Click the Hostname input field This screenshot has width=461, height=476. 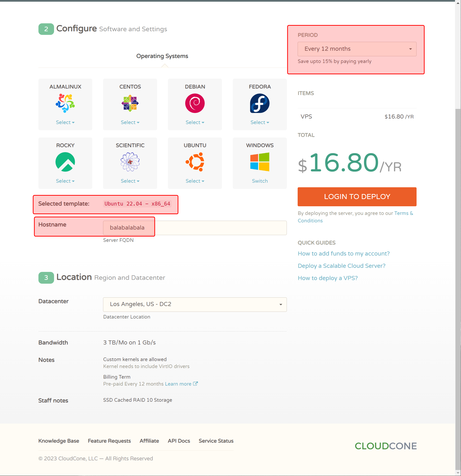195,228
